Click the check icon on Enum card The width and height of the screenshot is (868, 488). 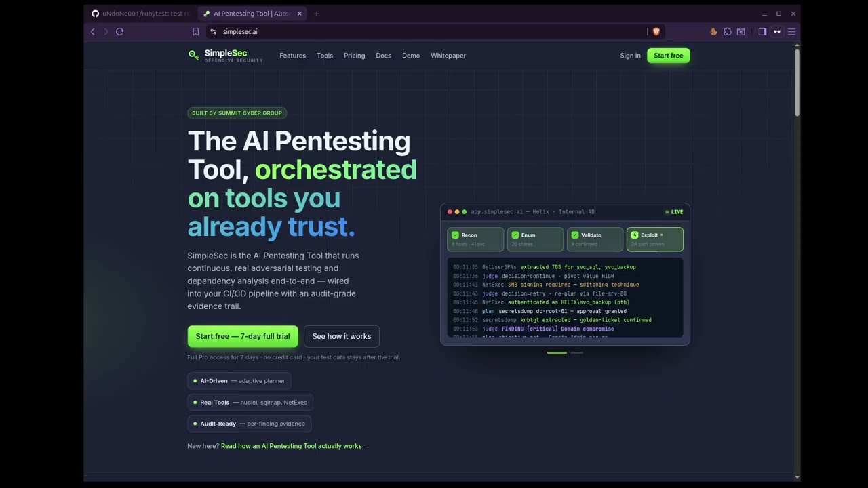(x=515, y=235)
